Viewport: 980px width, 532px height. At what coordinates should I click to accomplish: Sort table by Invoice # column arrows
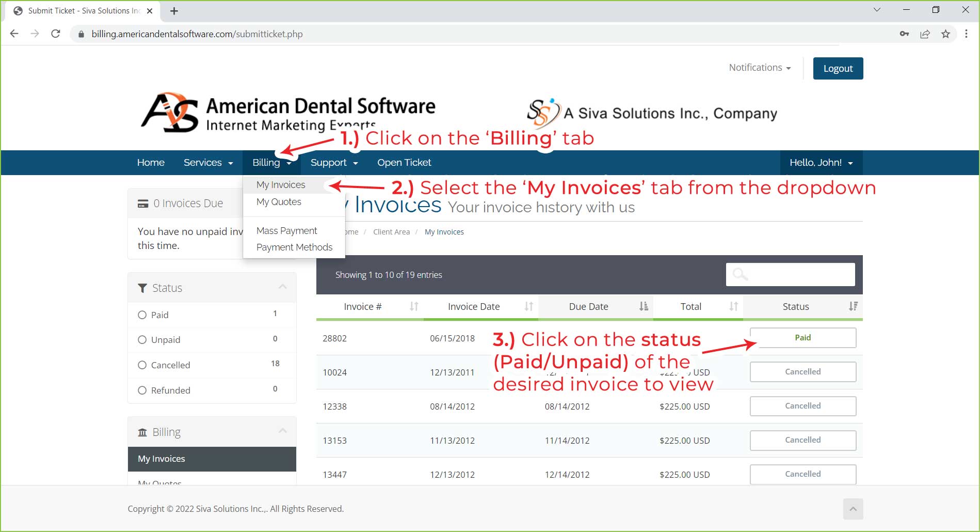(414, 306)
